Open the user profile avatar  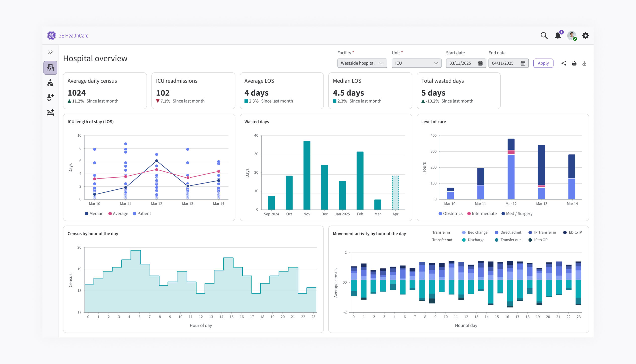tap(572, 36)
